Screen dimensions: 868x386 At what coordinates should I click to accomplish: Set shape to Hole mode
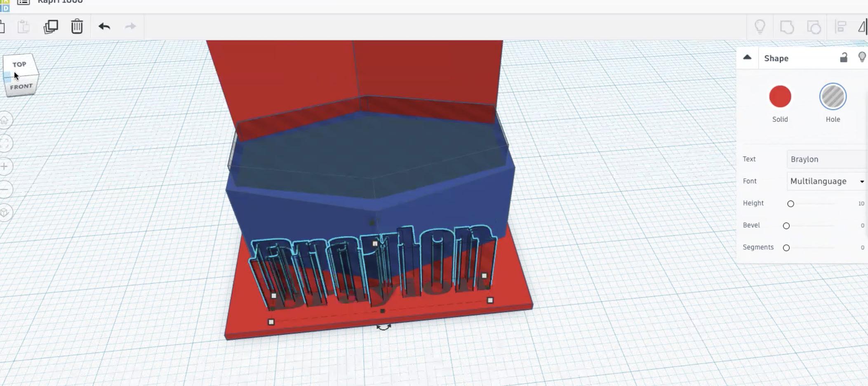(x=833, y=97)
